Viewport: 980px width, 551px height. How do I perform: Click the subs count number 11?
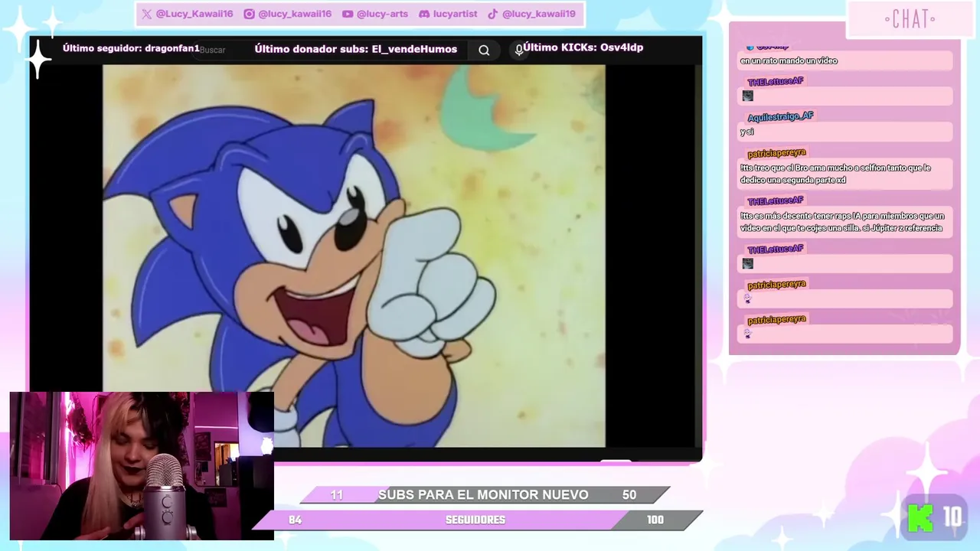point(337,495)
